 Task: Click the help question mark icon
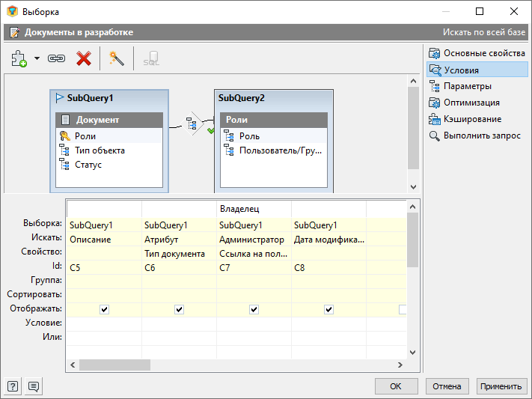coord(13,386)
